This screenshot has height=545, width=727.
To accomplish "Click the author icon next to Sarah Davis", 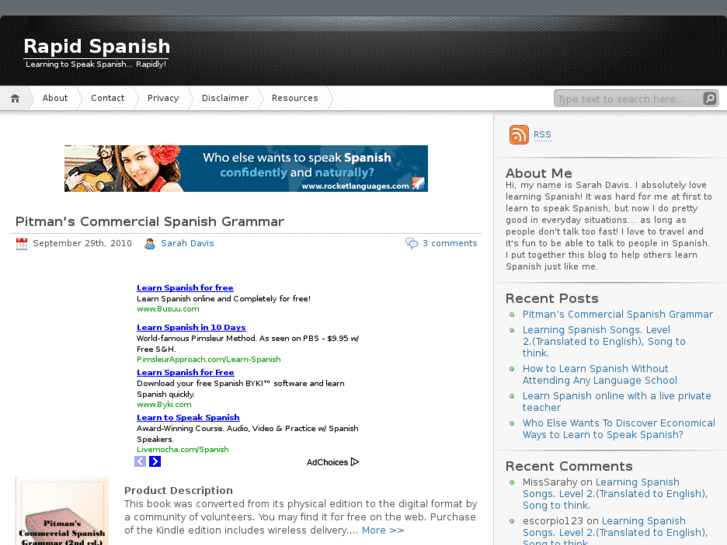I will point(150,244).
